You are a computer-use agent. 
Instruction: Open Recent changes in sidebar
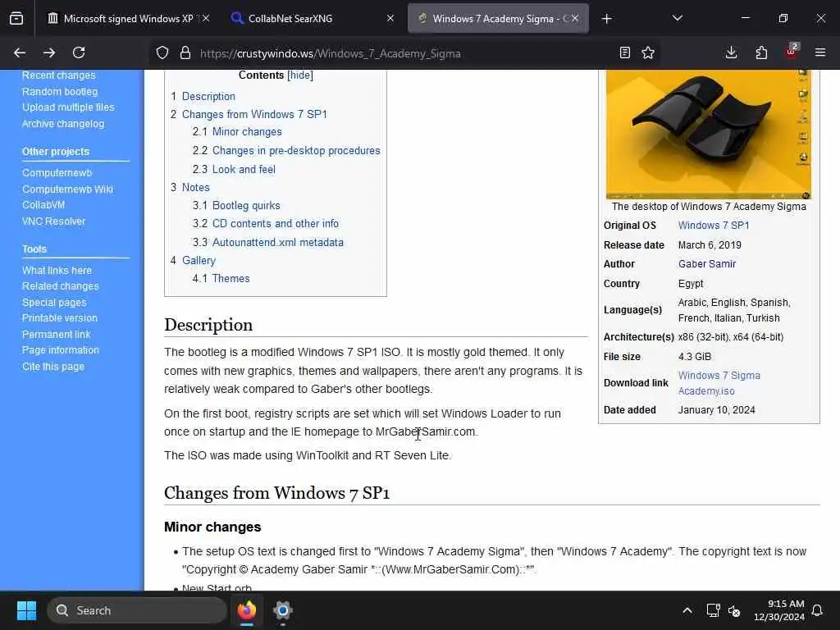[x=58, y=75]
